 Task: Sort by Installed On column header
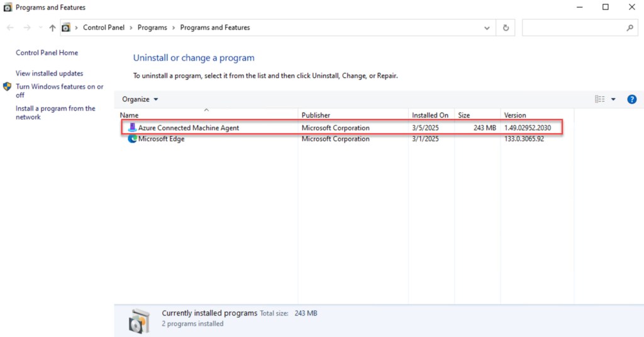[x=430, y=115]
